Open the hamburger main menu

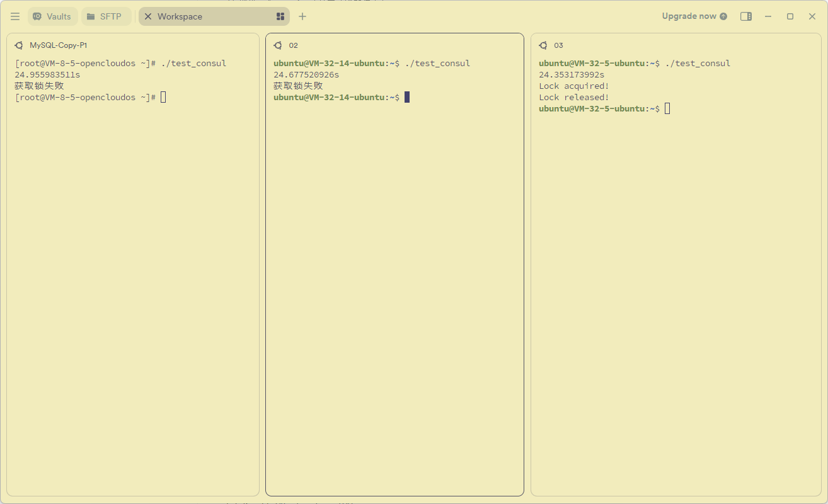click(15, 16)
